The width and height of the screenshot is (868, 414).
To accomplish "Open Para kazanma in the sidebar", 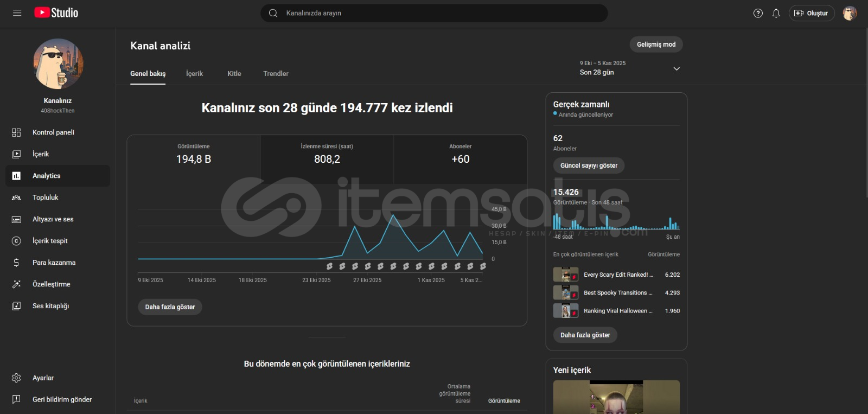I will coord(58,263).
